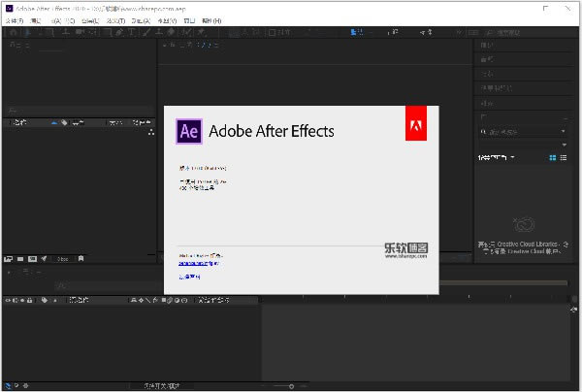Select the Hand tool
This screenshot has width=582, height=392.
pos(37,32)
